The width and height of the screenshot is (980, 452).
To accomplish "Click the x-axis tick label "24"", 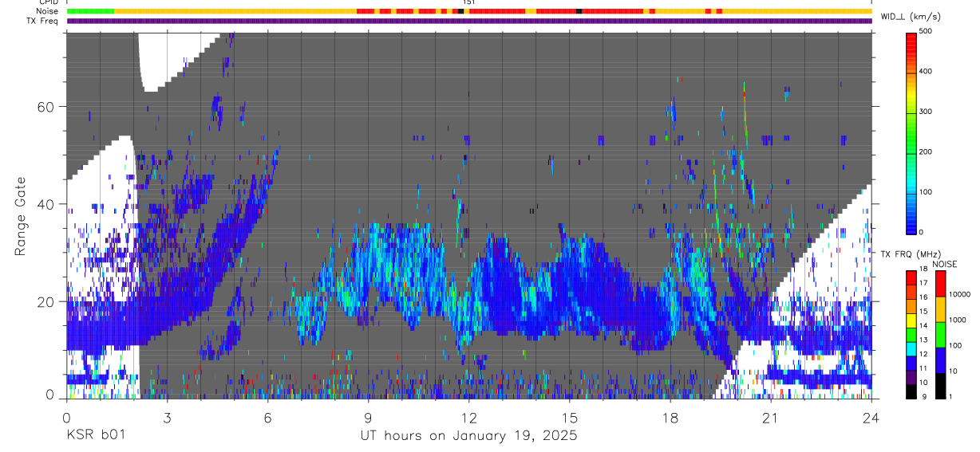I will click(x=871, y=418).
